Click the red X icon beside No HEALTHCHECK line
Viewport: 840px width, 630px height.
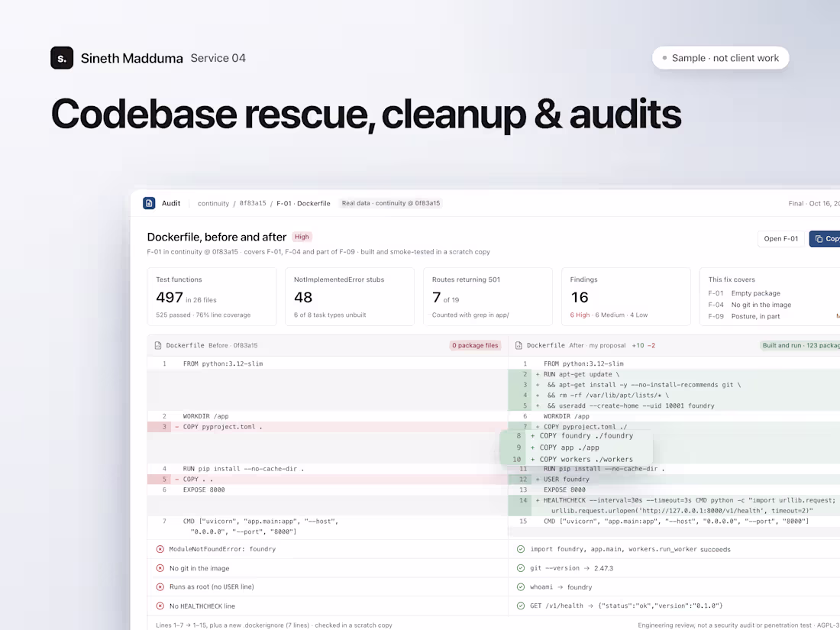pos(160,606)
